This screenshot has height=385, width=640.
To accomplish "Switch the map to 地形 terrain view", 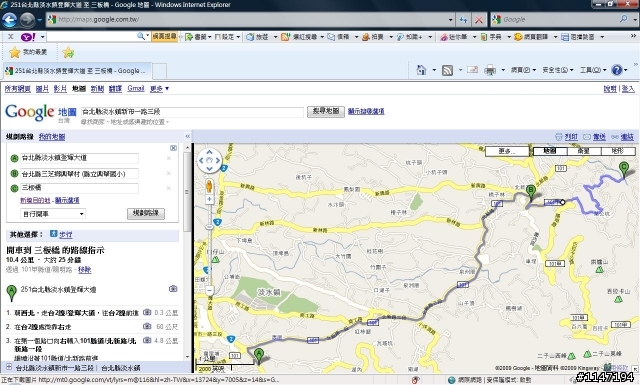I will tap(618, 151).
